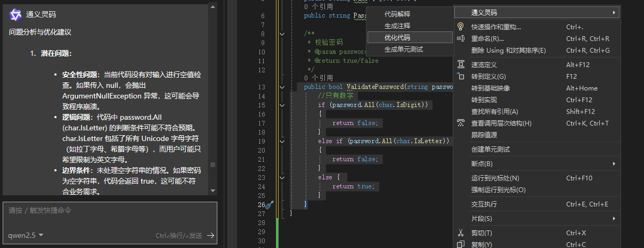Click the peek definition icon beside 速览定义
The height and width of the screenshot is (248, 644).
pos(461,64)
